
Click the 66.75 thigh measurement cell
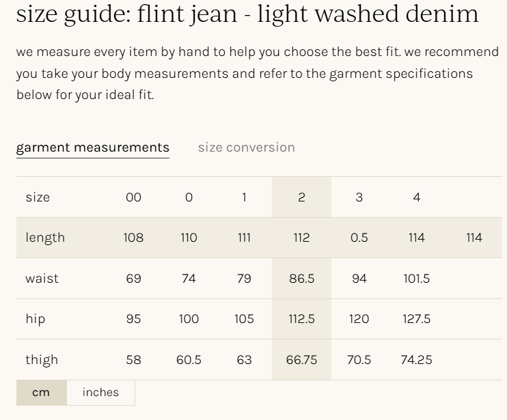click(301, 360)
